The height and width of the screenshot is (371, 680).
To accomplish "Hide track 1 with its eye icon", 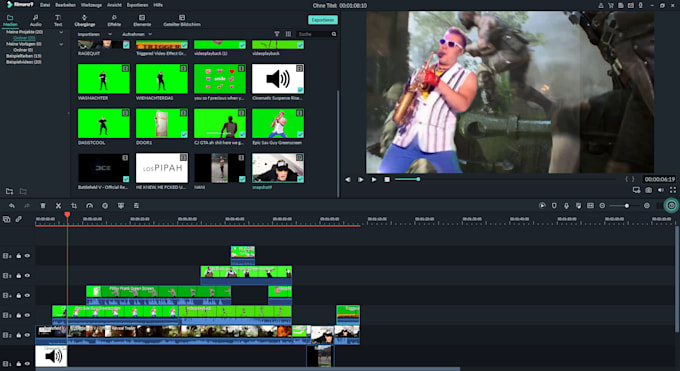I will [x=27, y=364].
